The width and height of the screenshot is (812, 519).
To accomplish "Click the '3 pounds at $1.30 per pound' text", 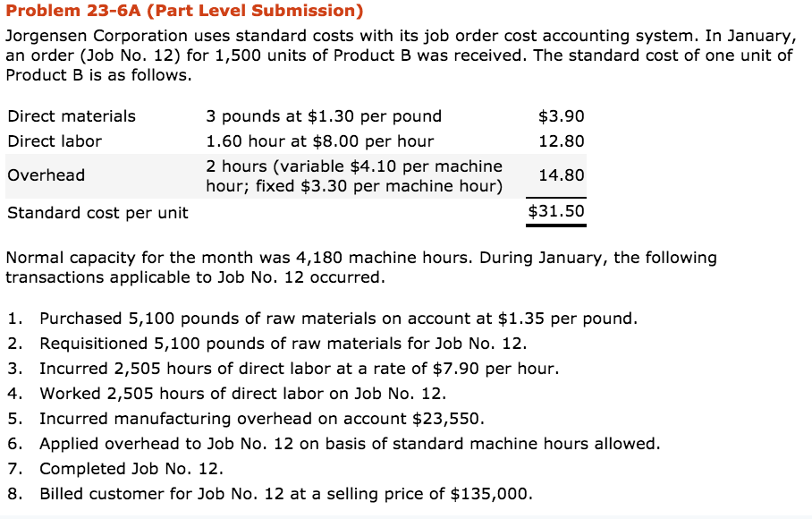I will (x=324, y=116).
